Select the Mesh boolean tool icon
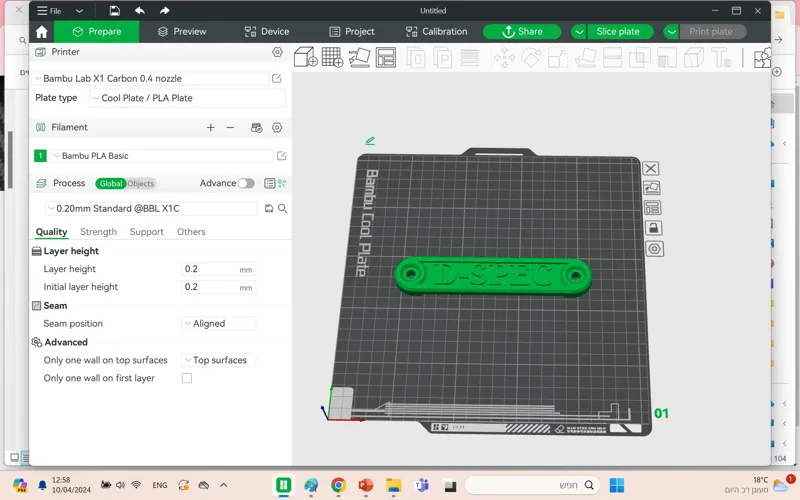Image resolution: width=800 pixels, height=500 pixels. point(639,58)
